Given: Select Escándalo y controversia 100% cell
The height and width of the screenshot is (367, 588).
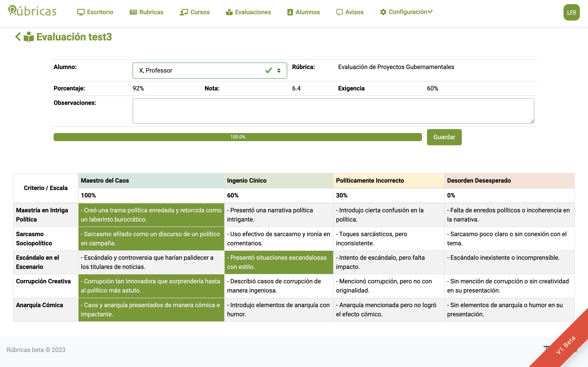Looking at the screenshot, I should pyautogui.click(x=151, y=262).
